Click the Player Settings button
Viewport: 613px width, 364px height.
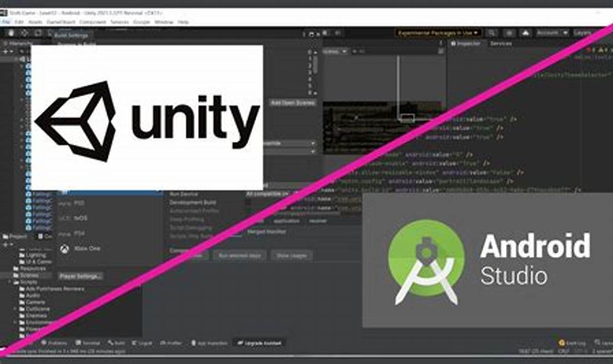(80, 276)
